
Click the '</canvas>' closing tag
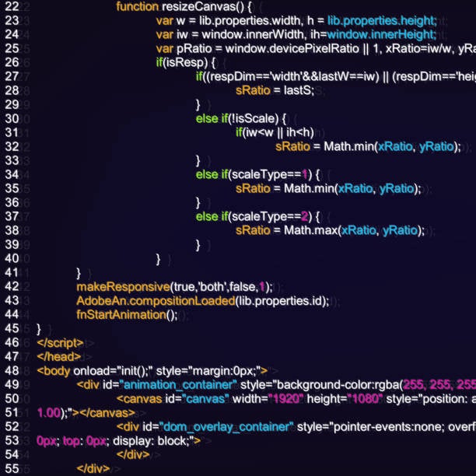107,413
